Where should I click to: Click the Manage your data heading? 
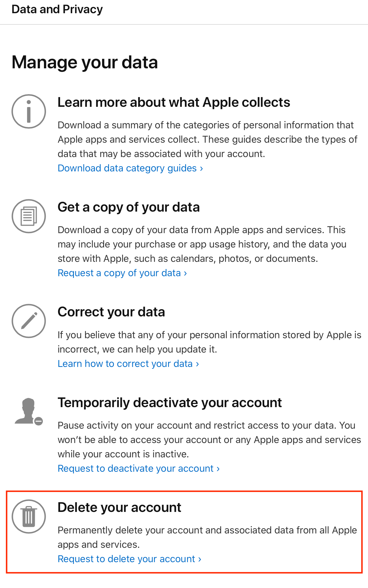(x=85, y=62)
